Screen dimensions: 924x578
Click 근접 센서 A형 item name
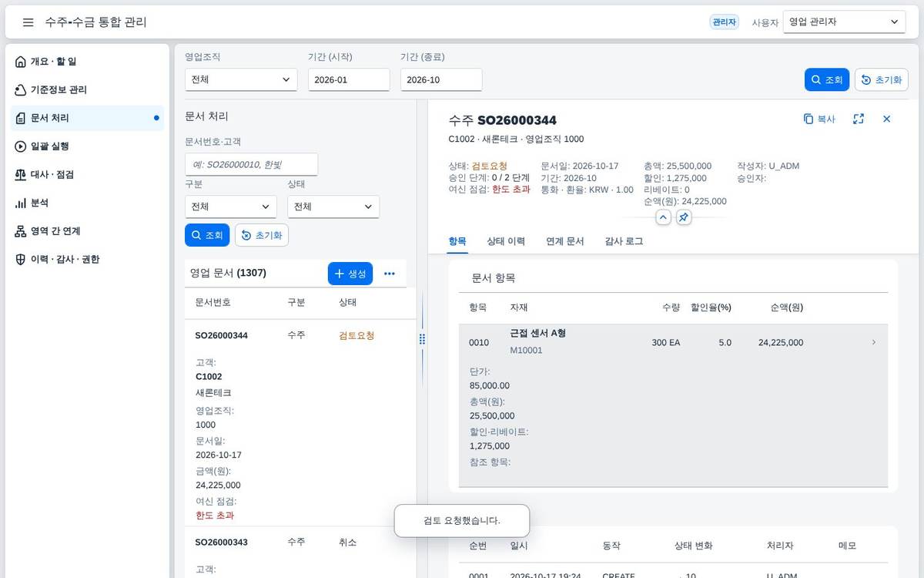pyautogui.click(x=538, y=333)
